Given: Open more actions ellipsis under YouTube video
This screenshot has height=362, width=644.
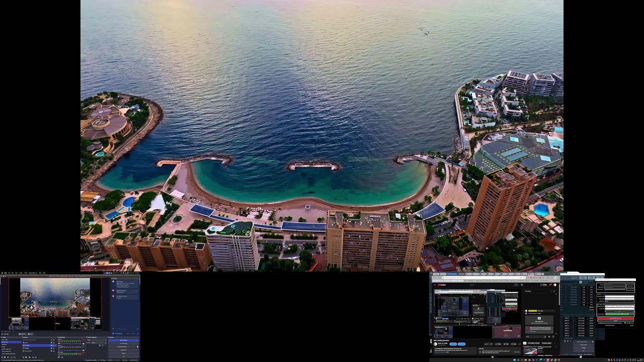Looking at the screenshot, I should [520, 344].
